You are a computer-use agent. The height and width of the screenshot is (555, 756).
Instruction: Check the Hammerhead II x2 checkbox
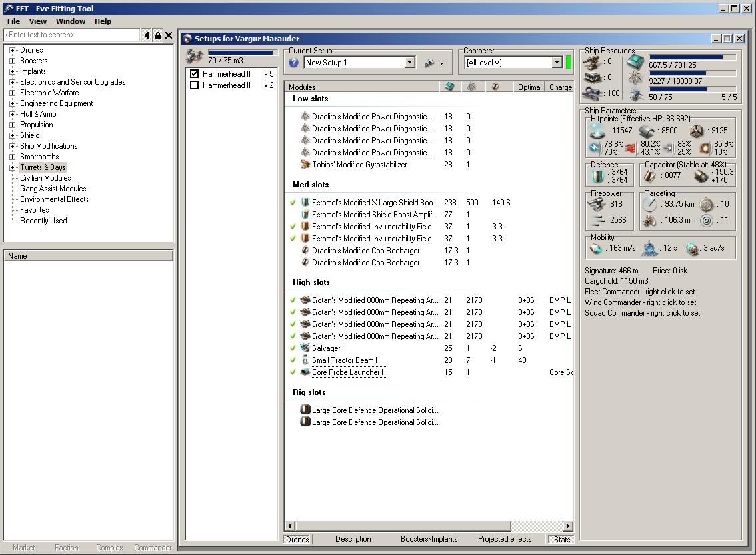pyautogui.click(x=194, y=85)
